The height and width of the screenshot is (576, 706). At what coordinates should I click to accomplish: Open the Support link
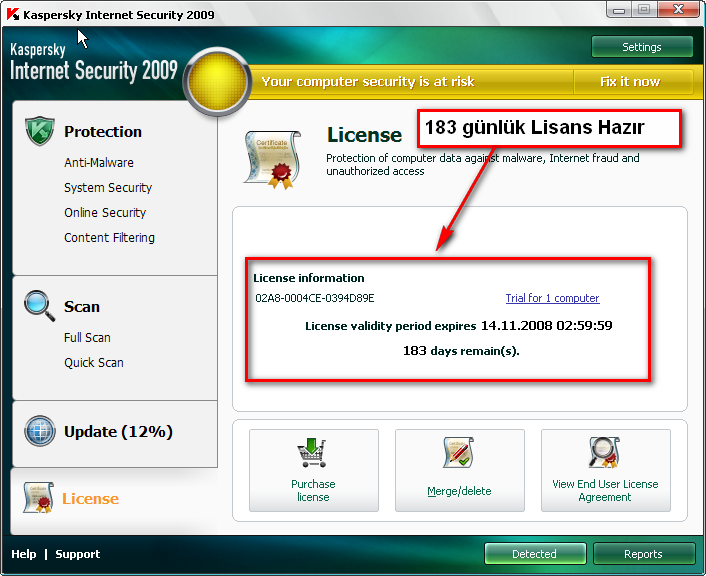coord(77,554)
